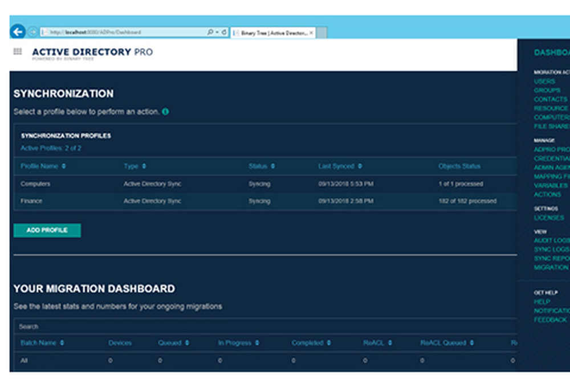
Task: Click '1 of 1 processed' cell
Action: point(461,184)
